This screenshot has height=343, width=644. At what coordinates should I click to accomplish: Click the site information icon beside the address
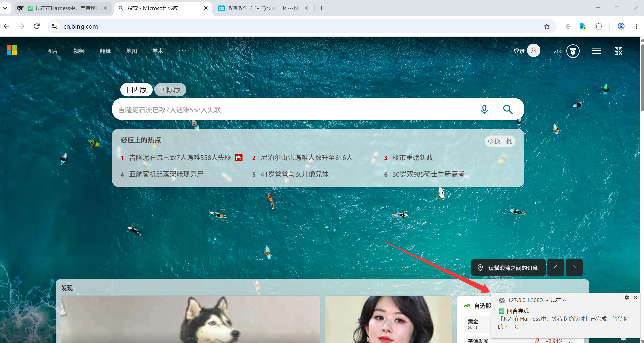tap(55, 26)
